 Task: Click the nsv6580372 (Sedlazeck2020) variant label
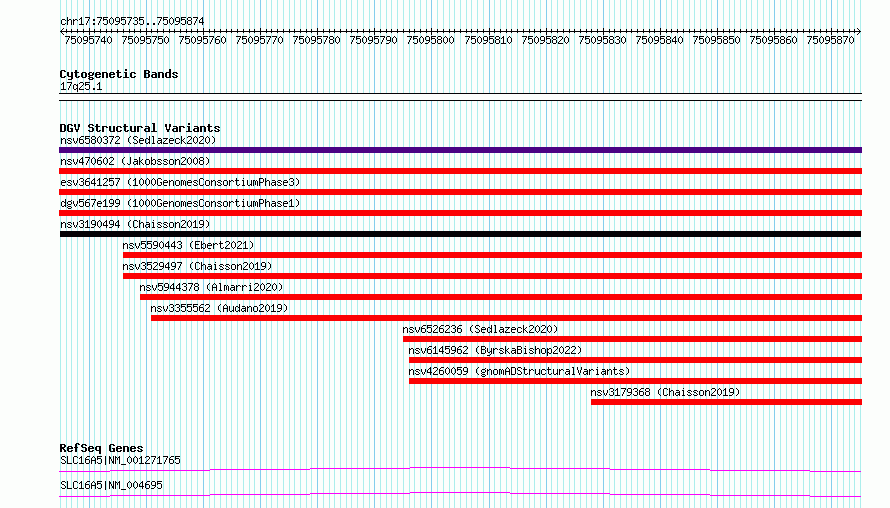click(x=138, y=140)
